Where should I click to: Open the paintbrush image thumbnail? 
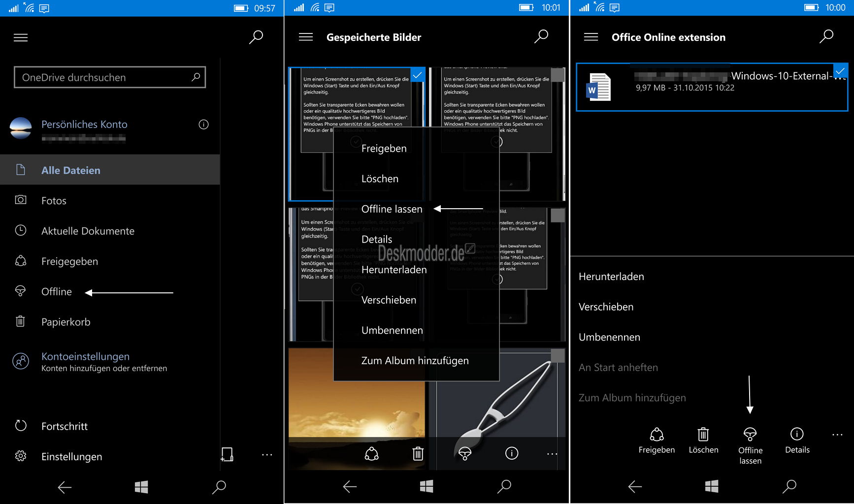point(497,409)
